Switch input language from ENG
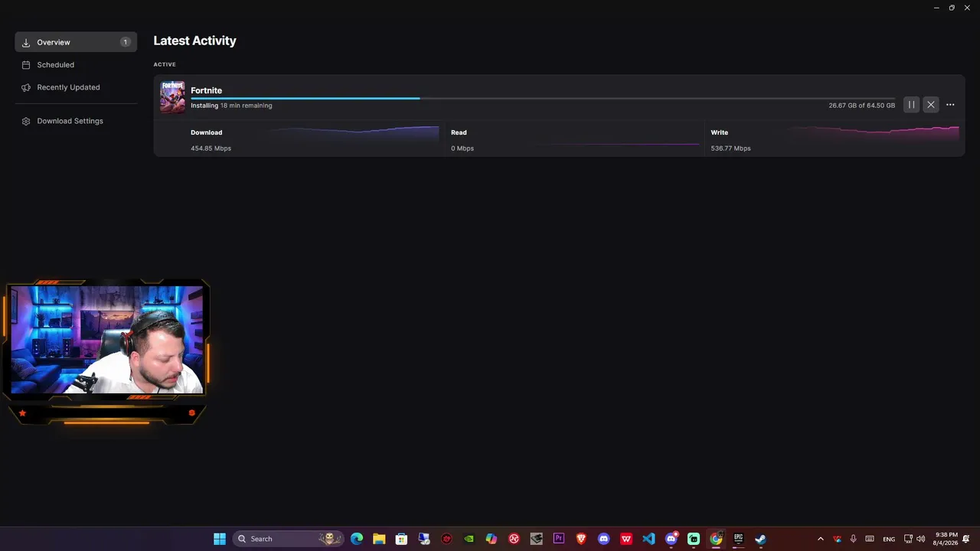 [889, 539]
